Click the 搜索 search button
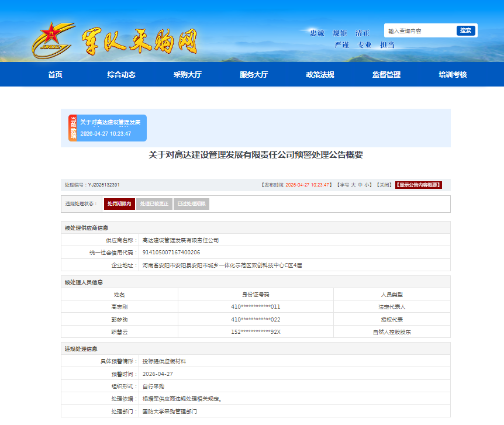The width and height of the screenshot is (504, 425). pos(465,30)
